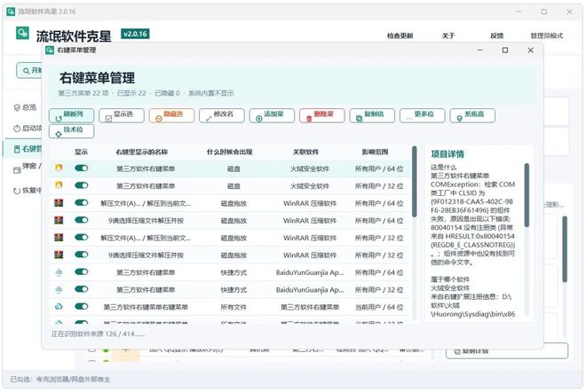Click WinRAR icon in 解压文件(A) 64位 row
The image size is (586, 392).
click(x=59, y=203)
